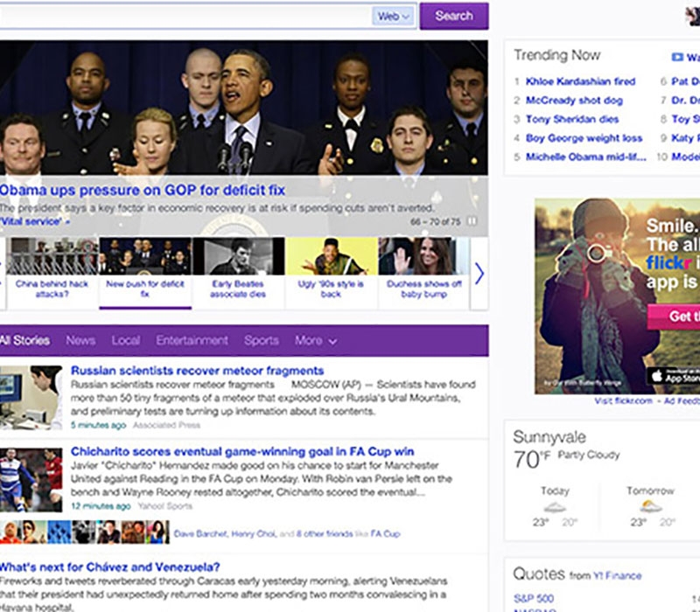This screenshot has width=700, height=612.
Task: Click the right carousel arrow
Action: [479, 273]
